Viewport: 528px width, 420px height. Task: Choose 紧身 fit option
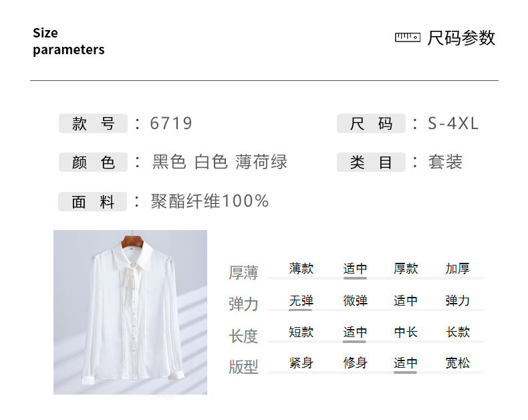[x=301, y=363]
